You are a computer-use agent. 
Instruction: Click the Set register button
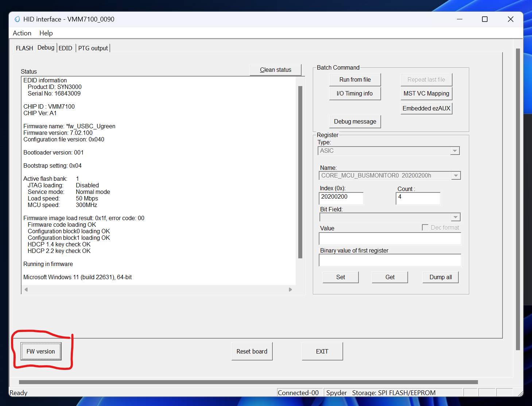point(341,277)
